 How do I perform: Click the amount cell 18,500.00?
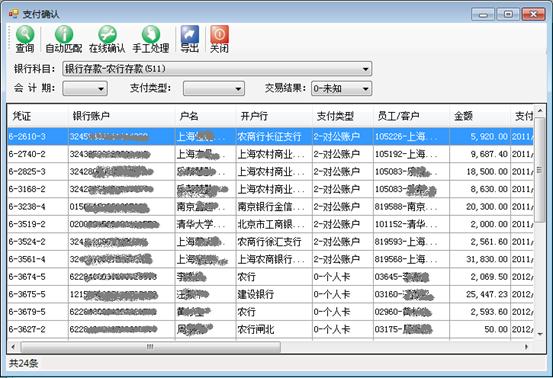[x=480, y=172]
